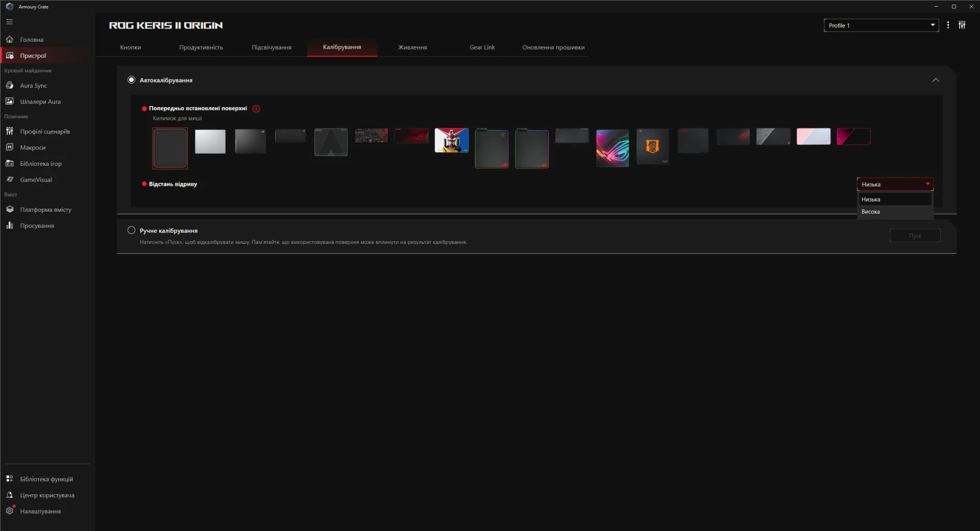The image size is (980, 531).
Task: Select the Автокалібрування radio button
Action: (131, 80)
